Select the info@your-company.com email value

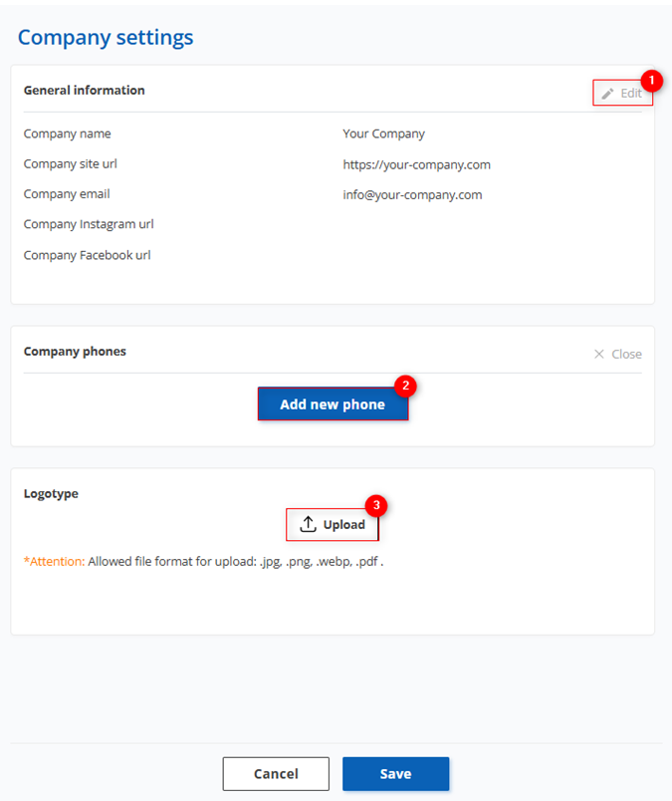coord(412,194)
